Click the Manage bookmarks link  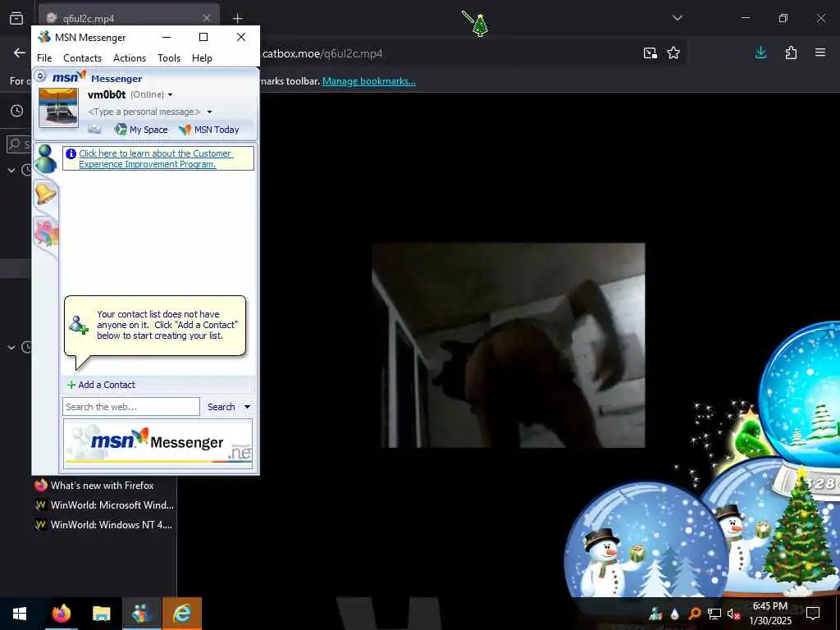[368, 81]
